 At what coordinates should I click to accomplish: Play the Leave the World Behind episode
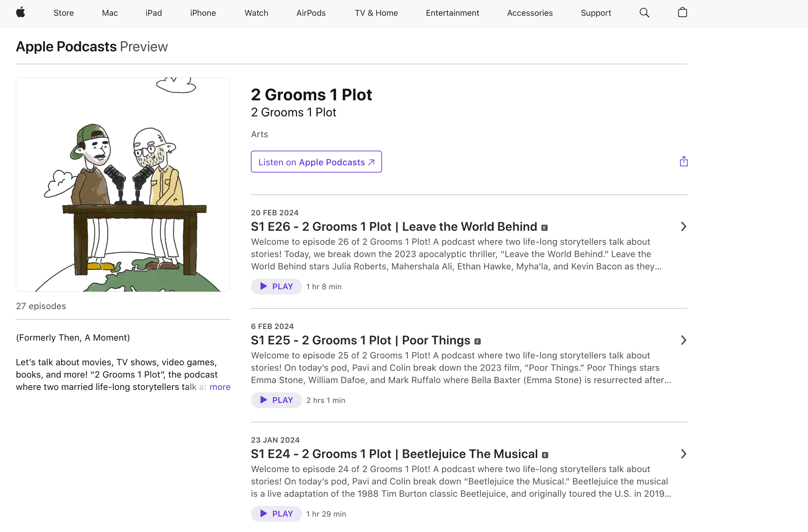point(276,287)
